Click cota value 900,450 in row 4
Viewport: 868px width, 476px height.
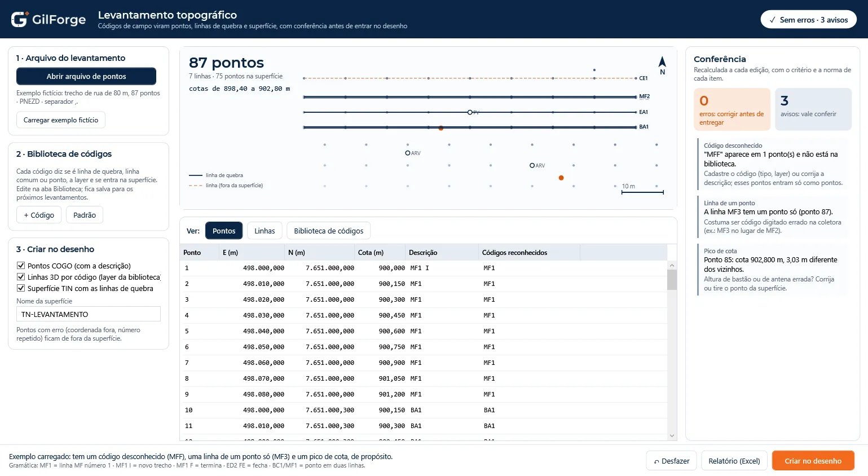(392, 315)
